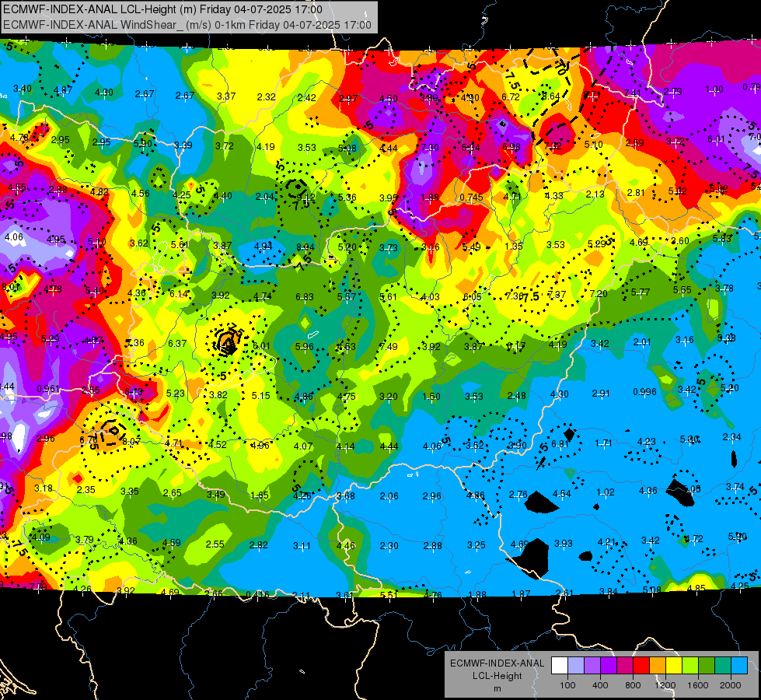761x700 pixels.
Task: Click the wind shear value 0.961
Action: pyautogui.click(x=48, y=389)
